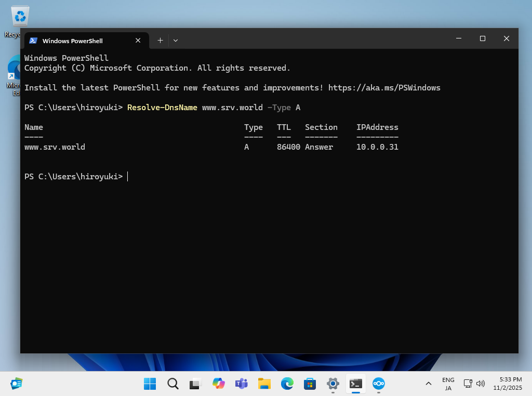Open taskbar Search
The height and width of the screenshot is (396, 532).
pyautogui.click(x=172, y=384)
